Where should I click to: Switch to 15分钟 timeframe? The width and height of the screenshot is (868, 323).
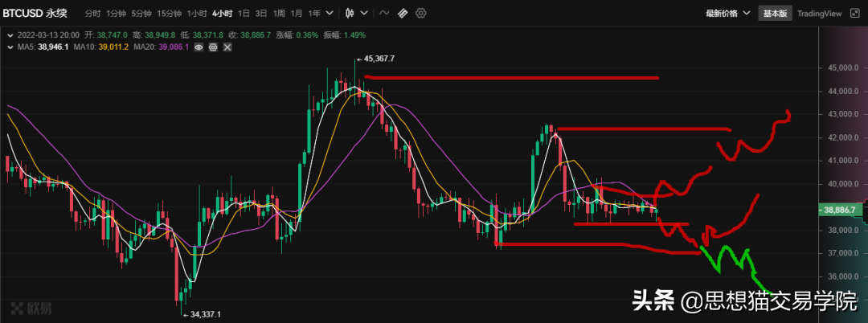point(169,14)
